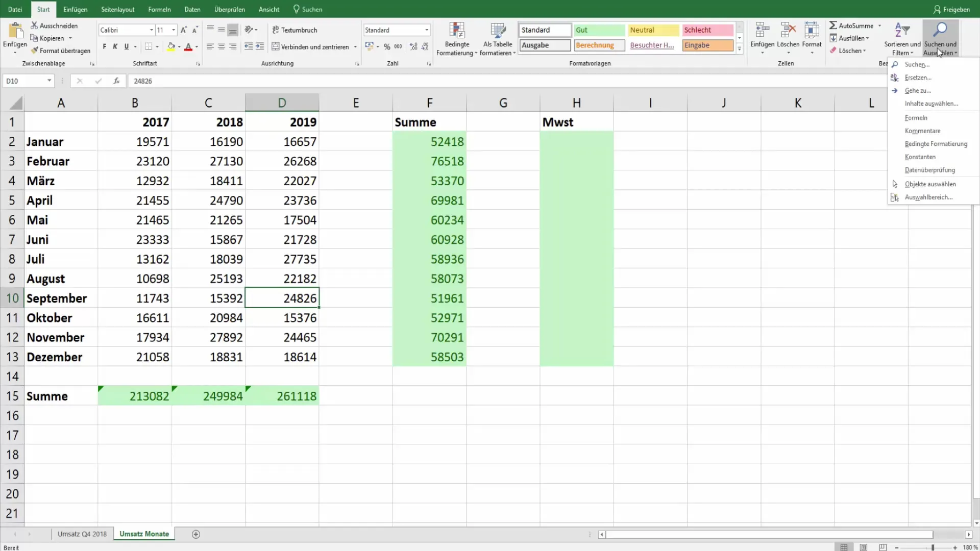Click the insert function fx icon
The image size is (980, 551).
pos(116,81)
